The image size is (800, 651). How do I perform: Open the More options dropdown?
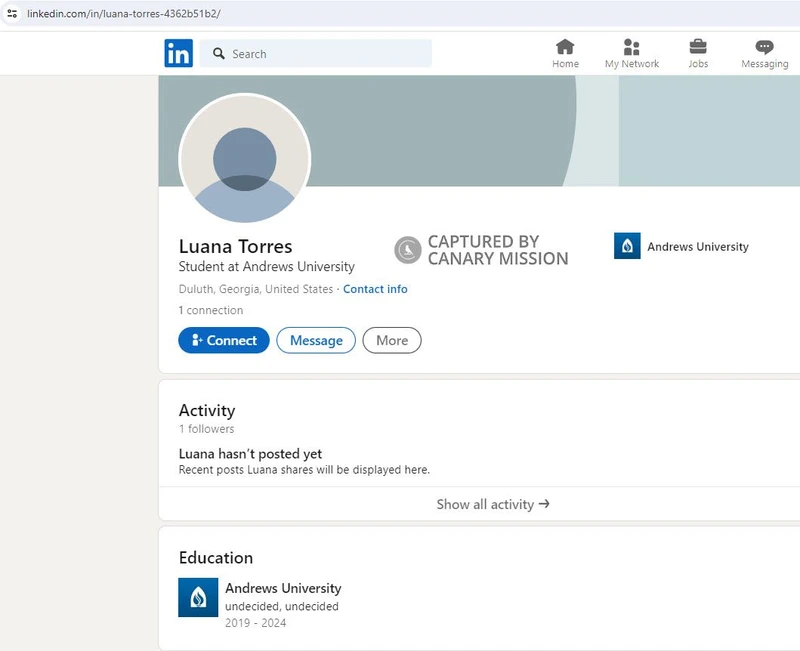click(x=391, y=340)
